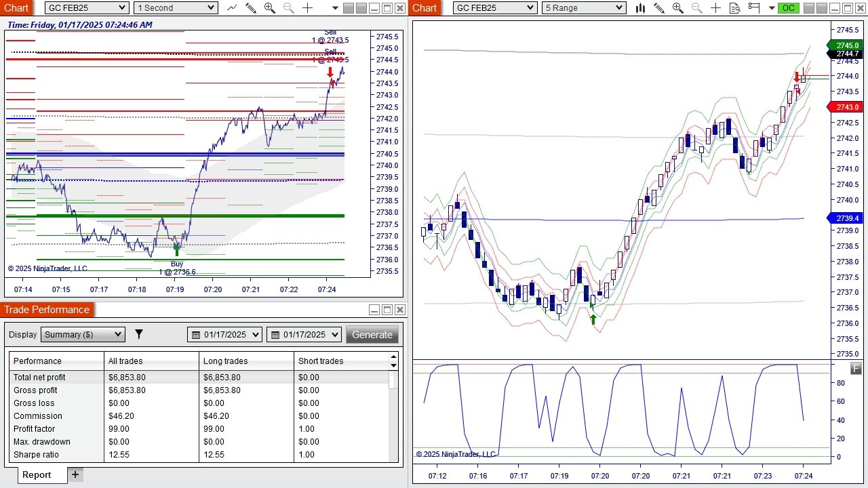Image resolution: width=868 pixels, height=488 pixels.
Task: Open GC FEB25 instrument dropdown in right chart
Action: tap(495, 8)
